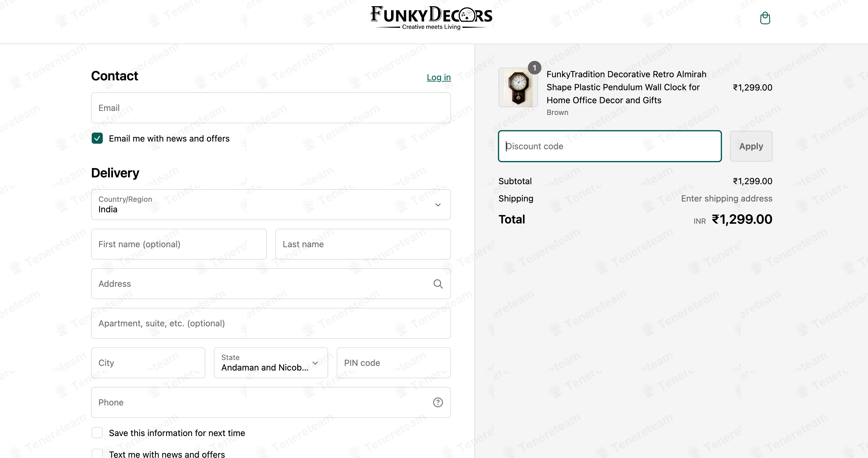Focus the Email input field
868x458 pixels.
coord(271,108)
